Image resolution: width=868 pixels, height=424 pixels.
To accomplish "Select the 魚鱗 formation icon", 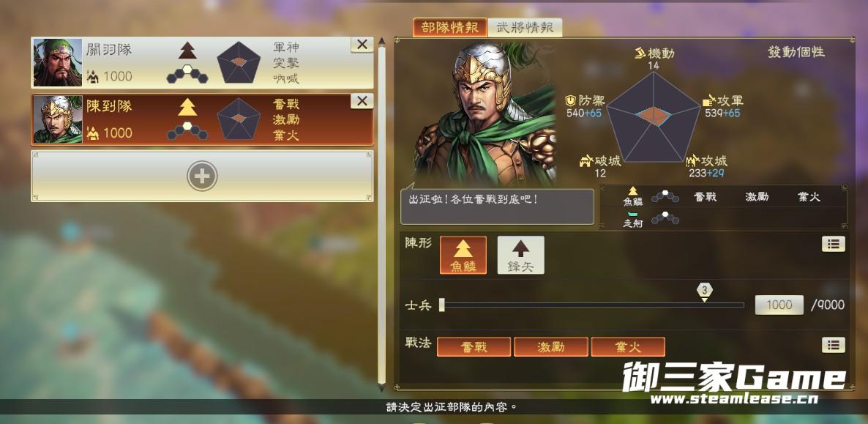I will [x=463, y=255].
